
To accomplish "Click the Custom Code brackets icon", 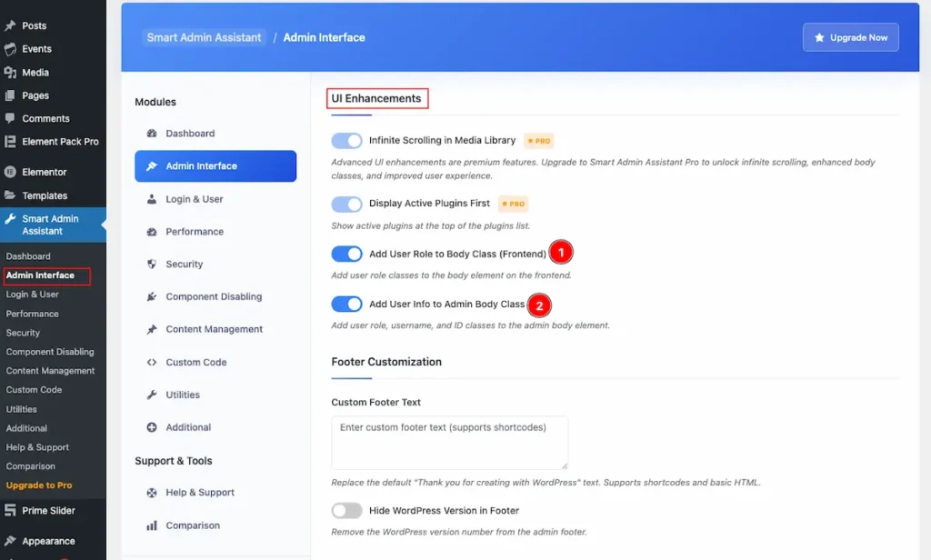I will 152,362.
